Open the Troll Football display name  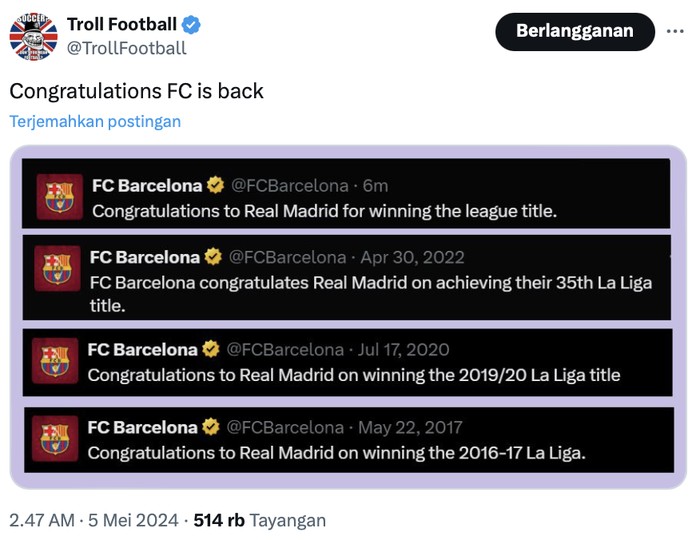[x=122, y=24]
